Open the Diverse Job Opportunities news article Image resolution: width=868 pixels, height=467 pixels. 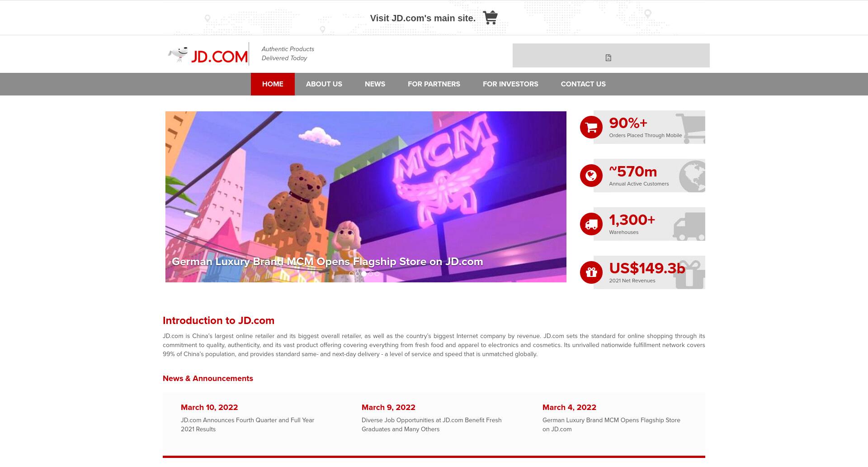coord(432,424)
